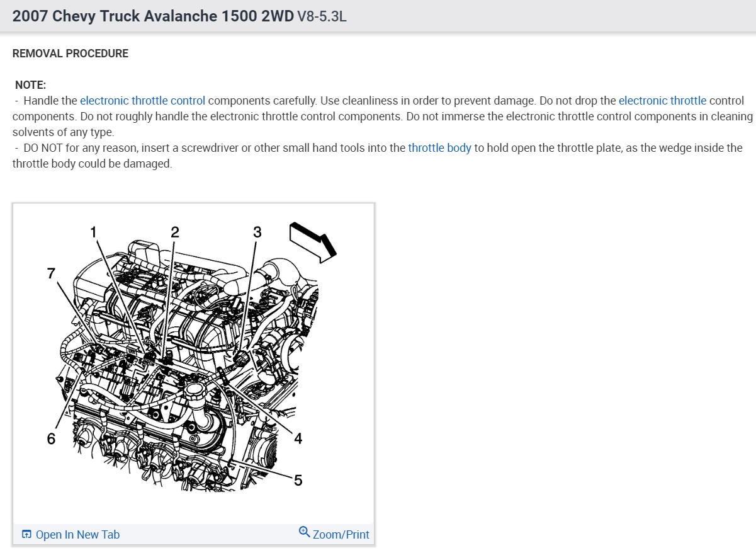This screenshot has height=560, width=756.
Task: Open the first 'electronic throttle control' link
Action: click(x=142, y=100)
